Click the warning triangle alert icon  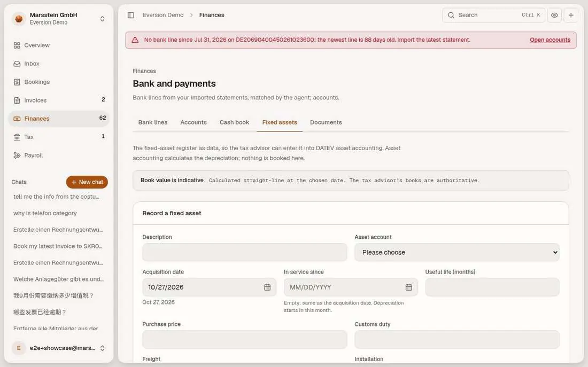pos(135,40)
